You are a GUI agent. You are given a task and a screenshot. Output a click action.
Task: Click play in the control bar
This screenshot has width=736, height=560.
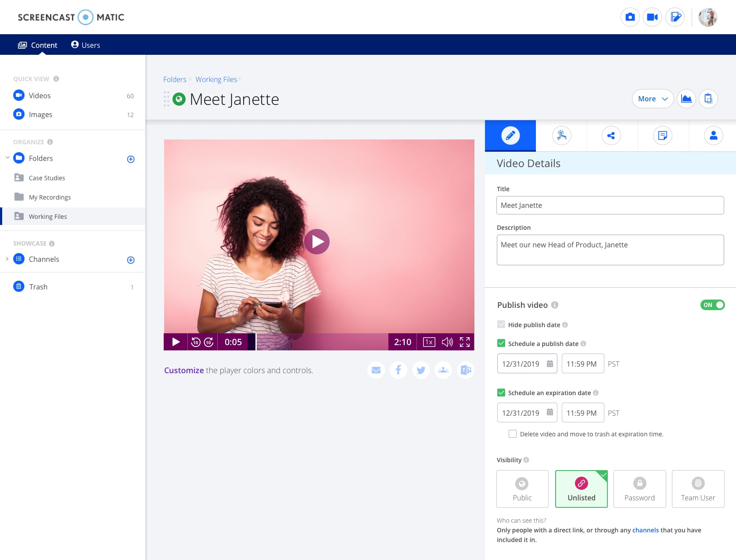(176, 342)
